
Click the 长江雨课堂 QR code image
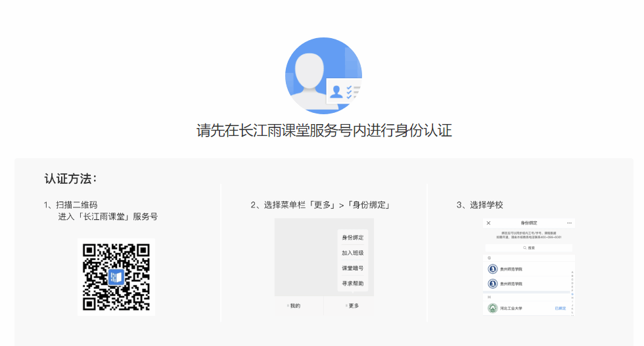[x=116, y=276]
